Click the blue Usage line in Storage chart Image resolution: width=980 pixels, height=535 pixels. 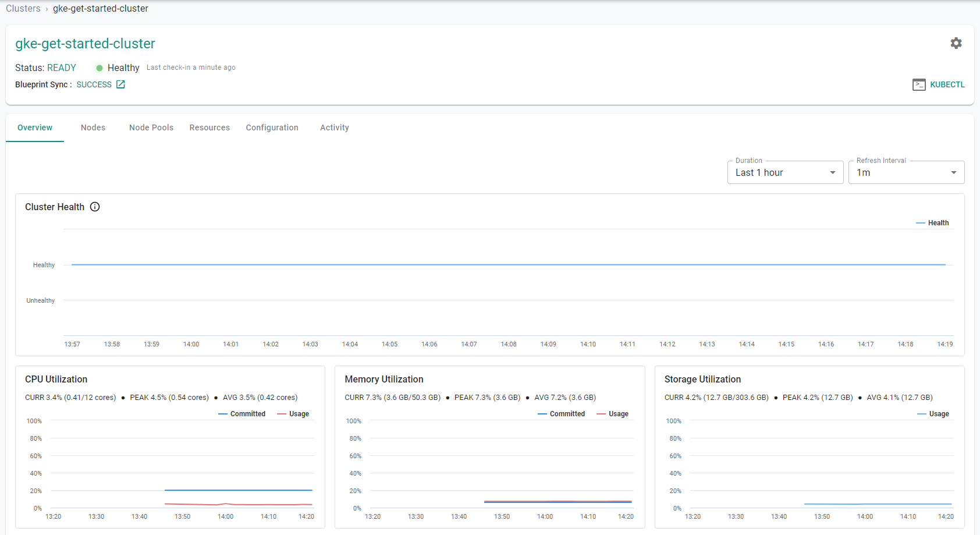[x=878, y=504]
